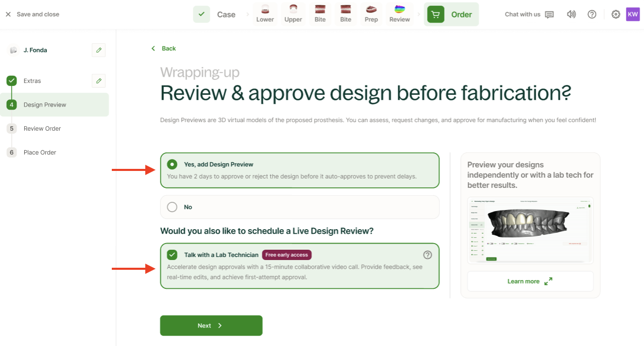Open the design preview thumbnail image
This screenshot has height=346, width=644.
click(530, 230)
